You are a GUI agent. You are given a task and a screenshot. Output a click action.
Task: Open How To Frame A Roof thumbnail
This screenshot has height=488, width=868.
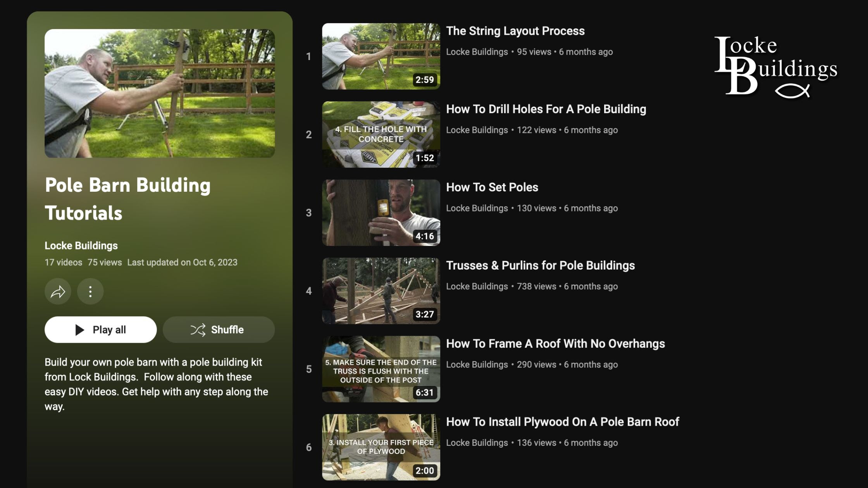381,369
